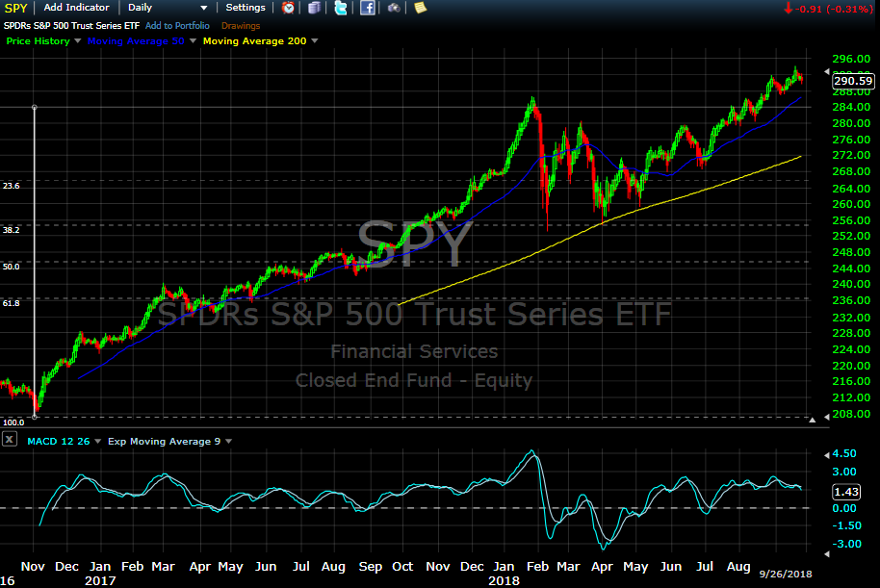The height and width of the screenshot is (588, 880).
Task: Share chart via Facebook icon
Action: (x=367, y=8)
